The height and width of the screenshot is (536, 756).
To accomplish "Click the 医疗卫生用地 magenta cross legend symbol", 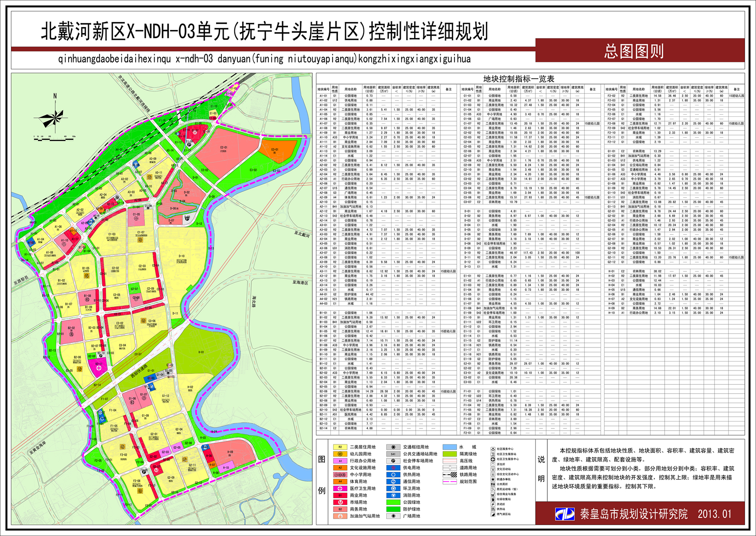I will tap(340, 488).
